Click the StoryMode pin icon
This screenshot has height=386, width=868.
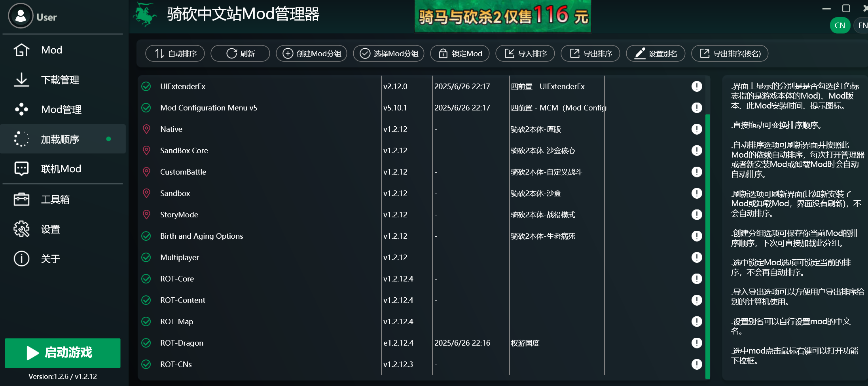click(x=146, y=215)
